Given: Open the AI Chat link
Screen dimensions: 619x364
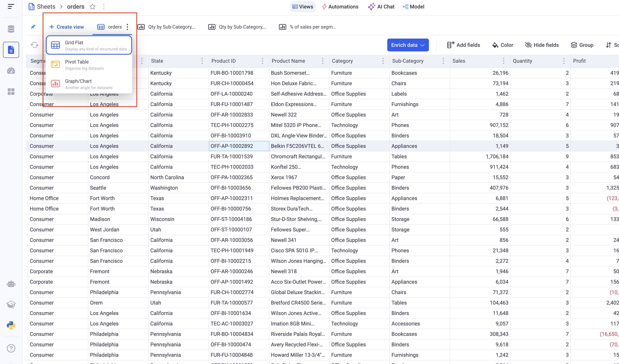Looking at the screenshot, I should click(381, 7).
